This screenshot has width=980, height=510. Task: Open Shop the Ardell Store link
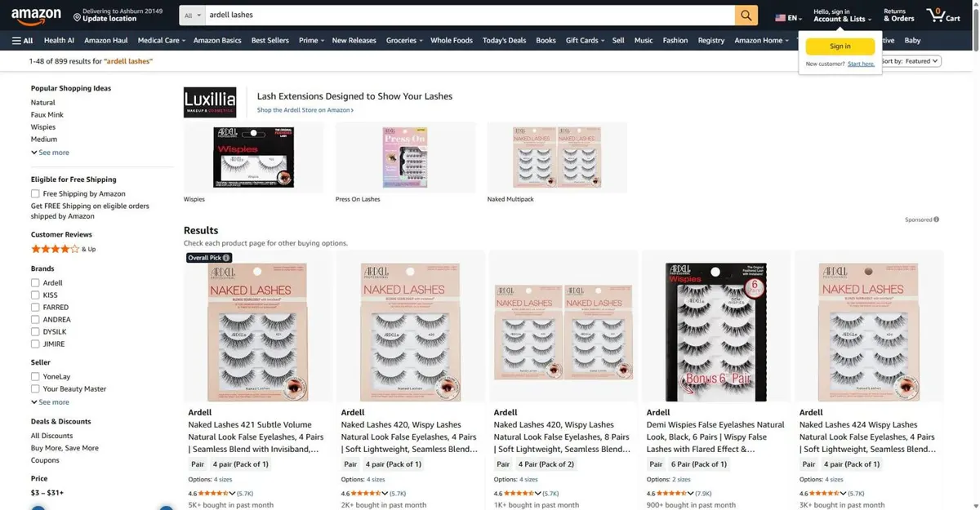pos(305,110)
